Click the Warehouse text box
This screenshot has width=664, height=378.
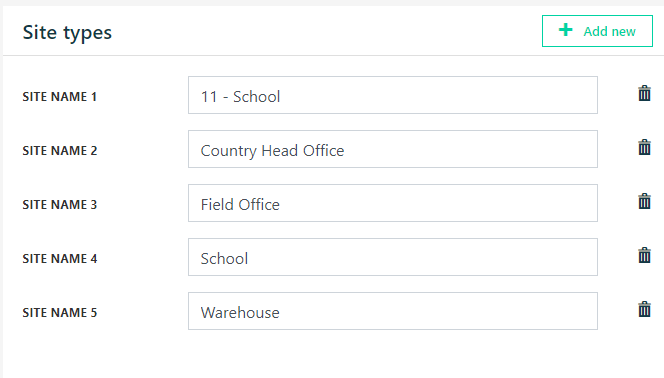click(393, 311)
